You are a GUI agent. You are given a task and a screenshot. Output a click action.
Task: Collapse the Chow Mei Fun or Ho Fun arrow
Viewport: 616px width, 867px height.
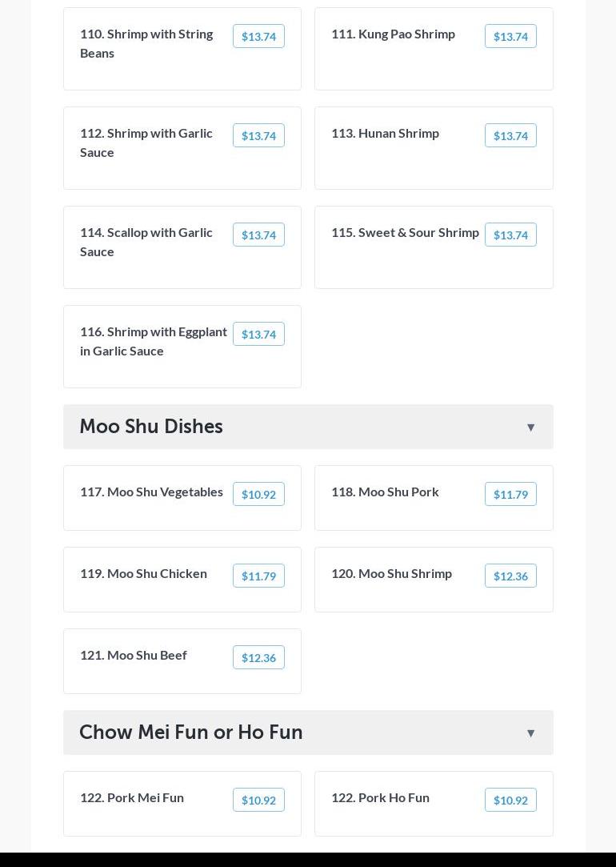(530, 733)
